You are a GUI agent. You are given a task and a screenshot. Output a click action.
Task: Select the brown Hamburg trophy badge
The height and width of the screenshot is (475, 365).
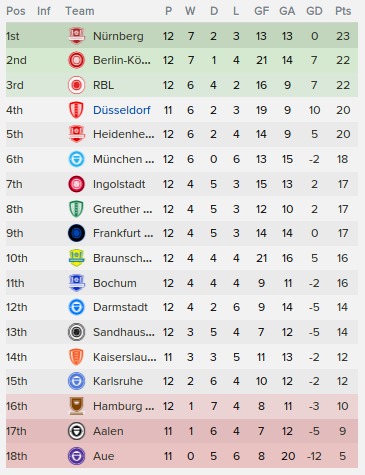pos(76,406)
